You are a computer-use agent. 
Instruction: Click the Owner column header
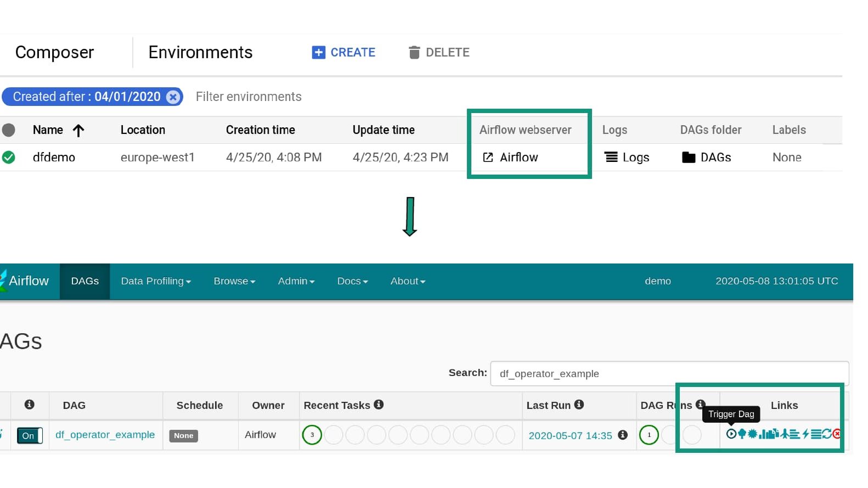268,405
